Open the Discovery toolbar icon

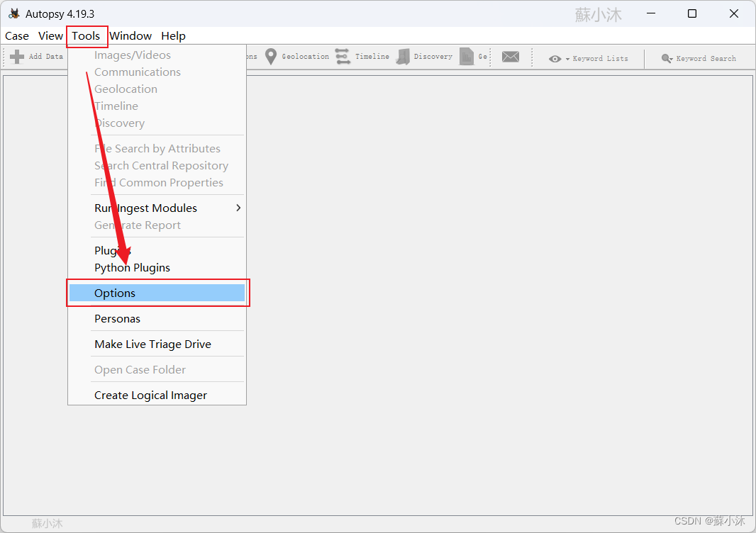point(403,57)
